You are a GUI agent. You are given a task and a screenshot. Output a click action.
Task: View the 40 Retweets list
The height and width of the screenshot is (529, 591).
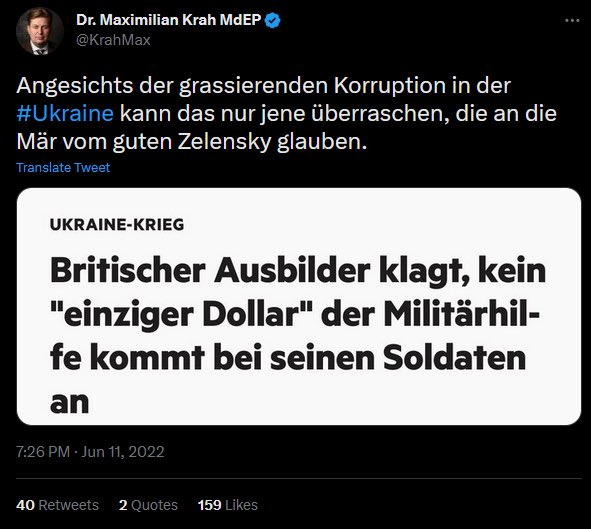coord(57,505)
